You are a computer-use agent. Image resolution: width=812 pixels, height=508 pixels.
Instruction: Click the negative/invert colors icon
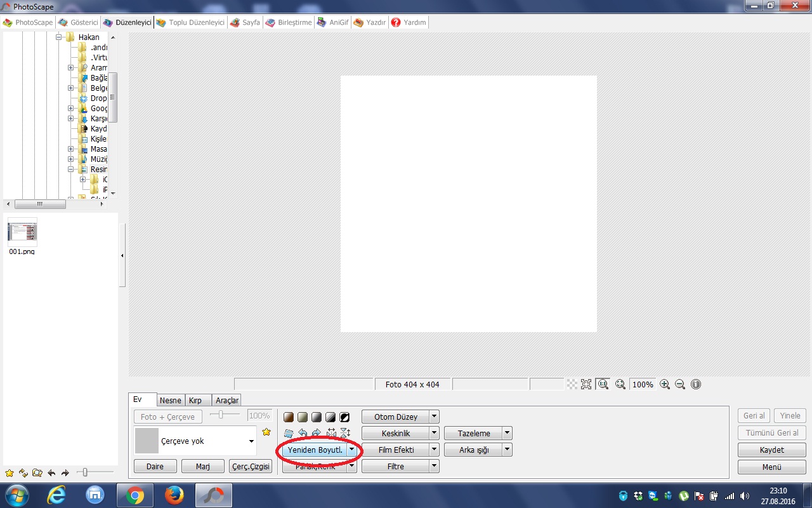344,417
